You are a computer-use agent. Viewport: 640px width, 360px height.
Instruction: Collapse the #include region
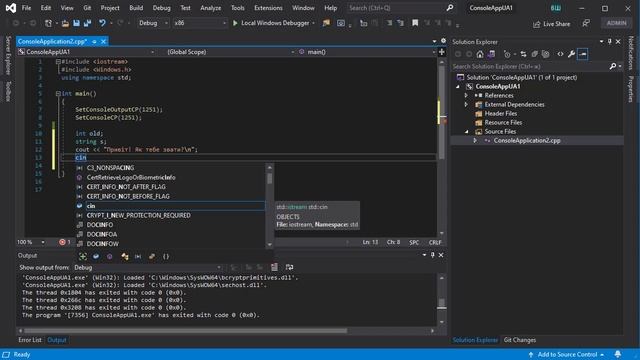(x=58, y=62)
